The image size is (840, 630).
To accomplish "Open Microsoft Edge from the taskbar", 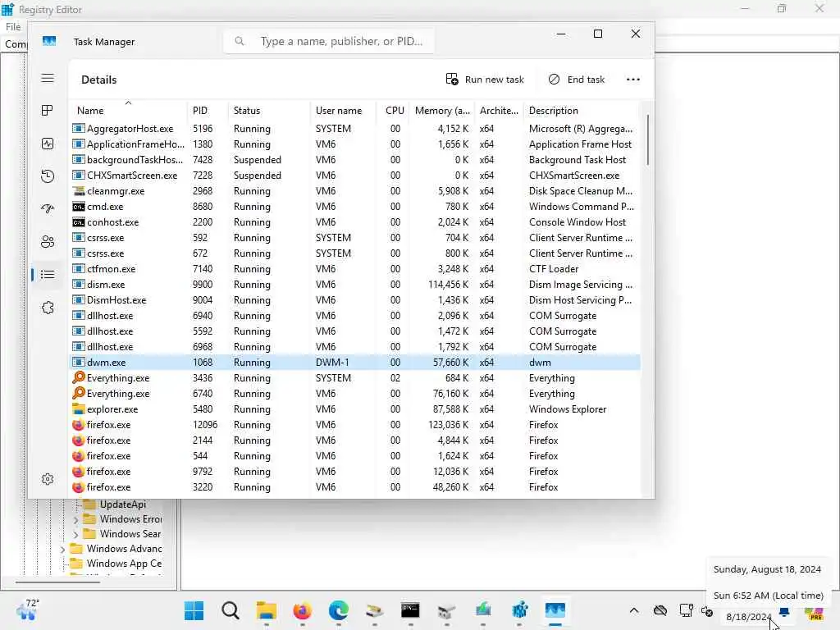I will (339, 610).
